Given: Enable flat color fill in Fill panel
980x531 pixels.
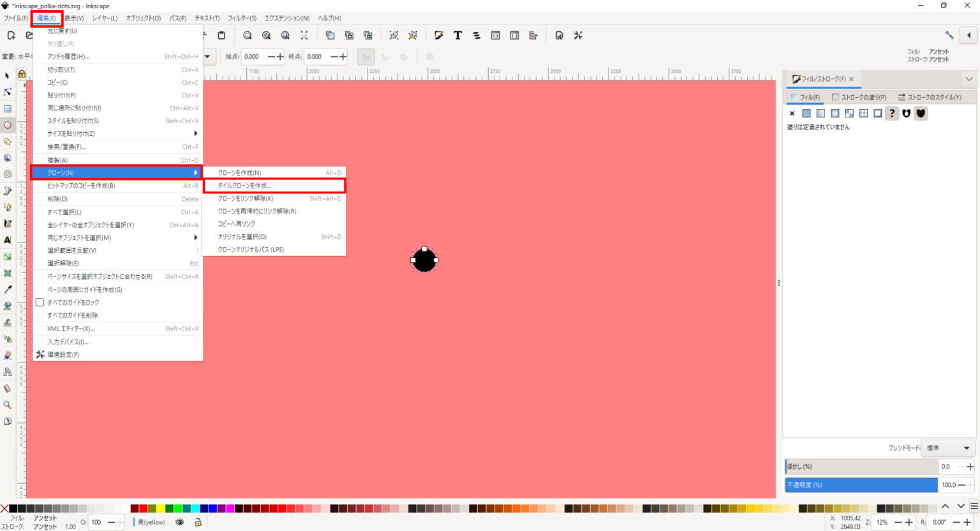Looking at the screenshot, I should click(x=806, y=113).
